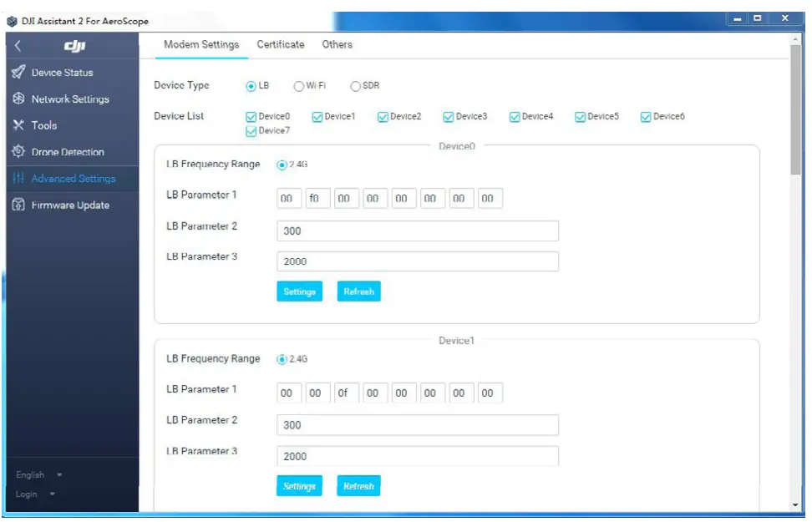Click the Network Settings globe icon
812x522 pixels.
[x=18, y=99]
